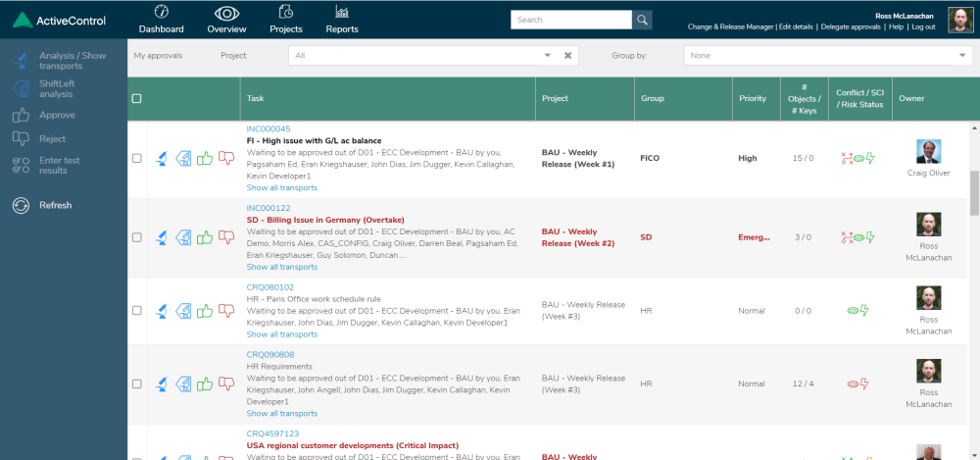Click the Edit details link
Screen dimensions: 980x460
point(796,26)
